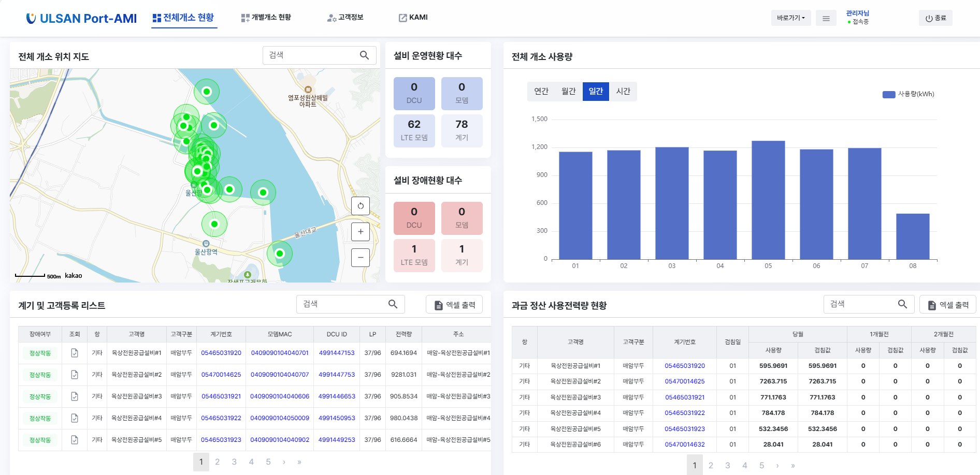The image size is (980, 475).
Task: Select the fault 1 LTE 모뎀 card
Action: coord(414,256)
